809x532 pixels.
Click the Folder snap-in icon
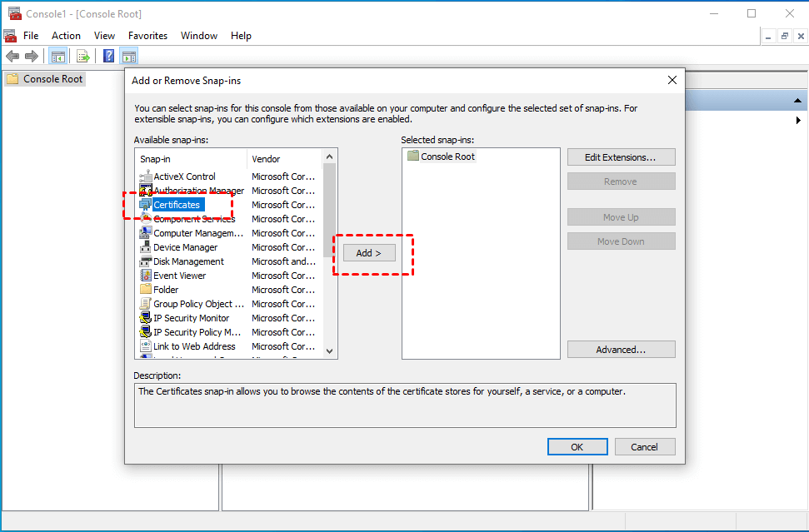click(146, 290)
